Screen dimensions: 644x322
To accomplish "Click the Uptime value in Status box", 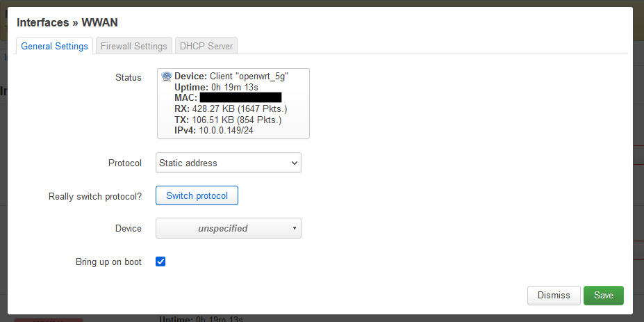I will point(233,87).
